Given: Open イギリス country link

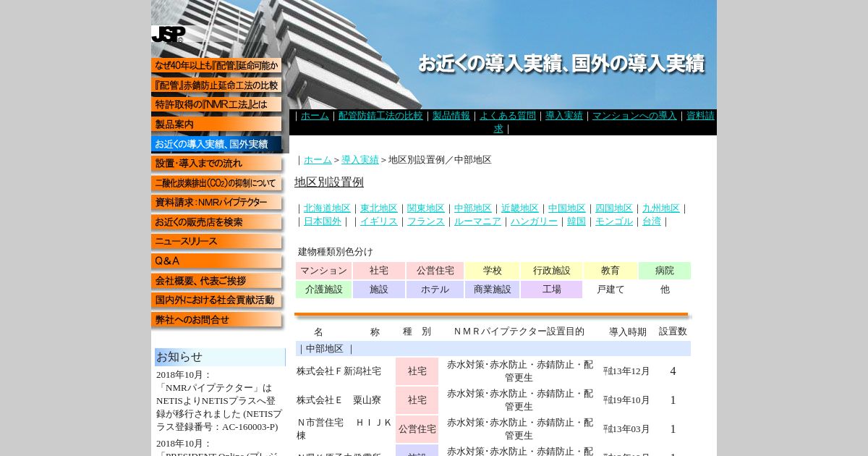Looking at the screenshot, I should (379, 221).
